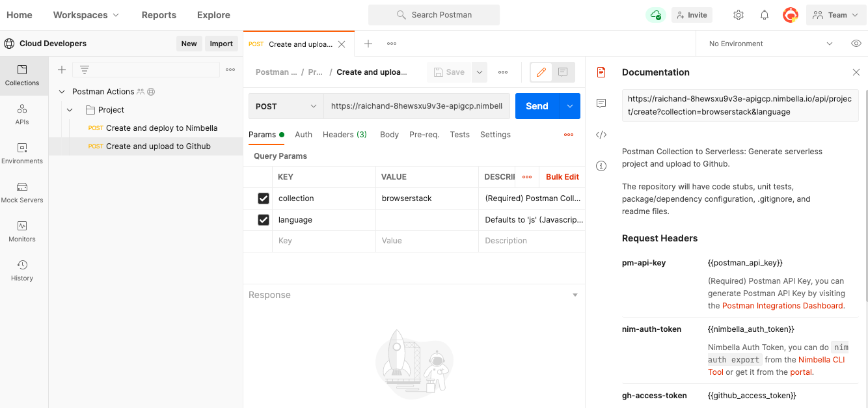Open Reports in top navigation

coord(159,15)
